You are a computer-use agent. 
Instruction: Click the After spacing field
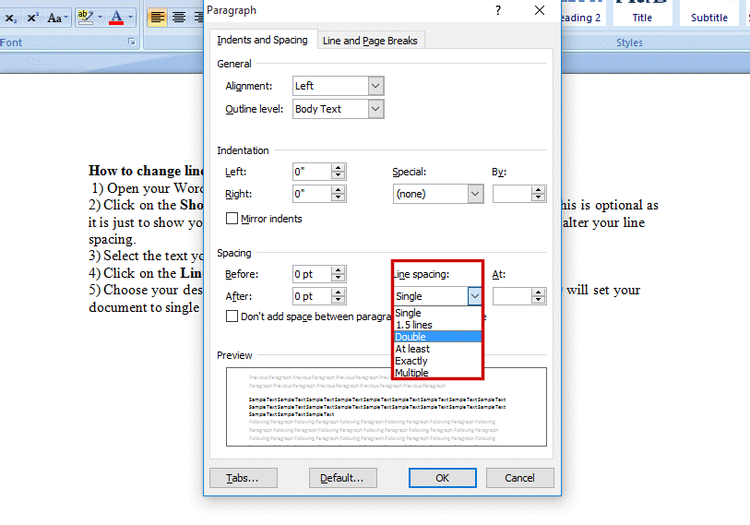click(312, 296)
